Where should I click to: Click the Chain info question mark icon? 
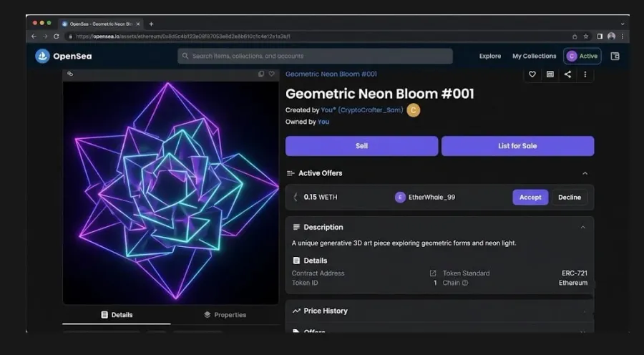(465, 283)
